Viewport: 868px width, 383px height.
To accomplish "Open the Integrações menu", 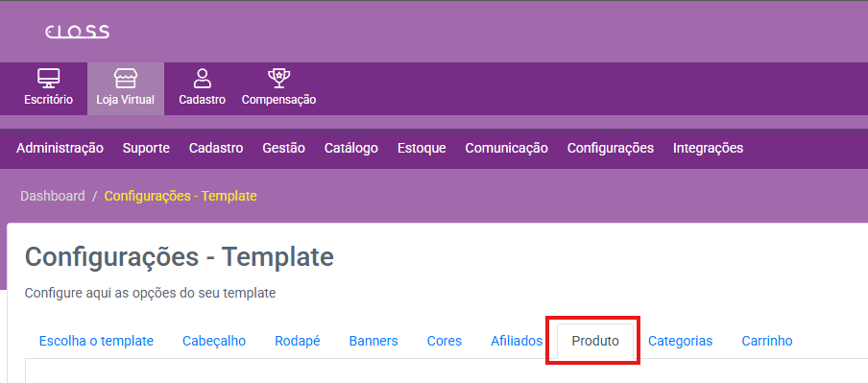I will coord(708,149).
